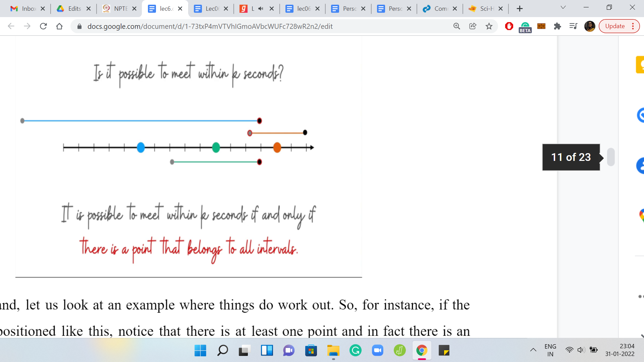Show hidden system tray icons chevron

point(533,350)
